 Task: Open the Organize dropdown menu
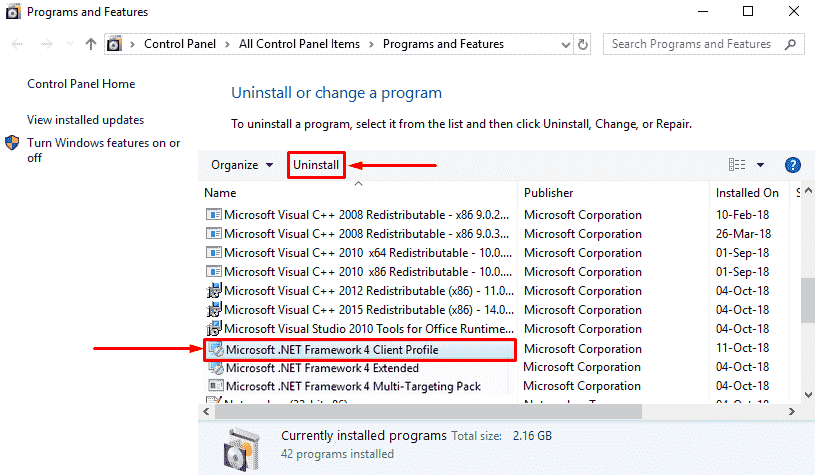click(242, 165)
